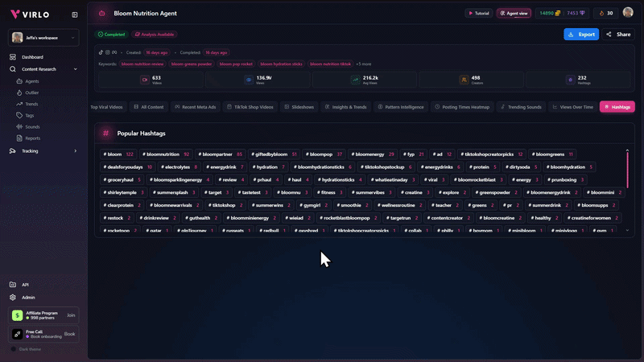644x362 pixels.
Task: Click the Content Research search icon
Action: click(x=13, y=69)
